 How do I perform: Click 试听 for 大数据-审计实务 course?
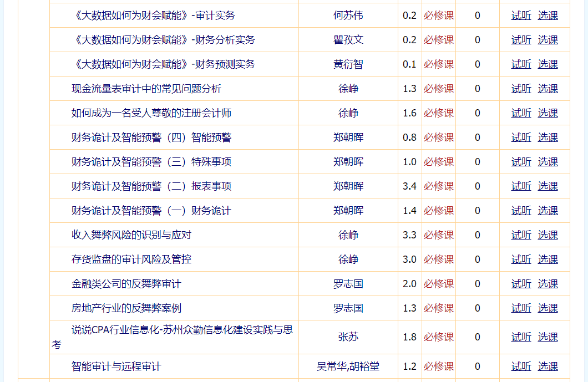(x=521, y=16)
